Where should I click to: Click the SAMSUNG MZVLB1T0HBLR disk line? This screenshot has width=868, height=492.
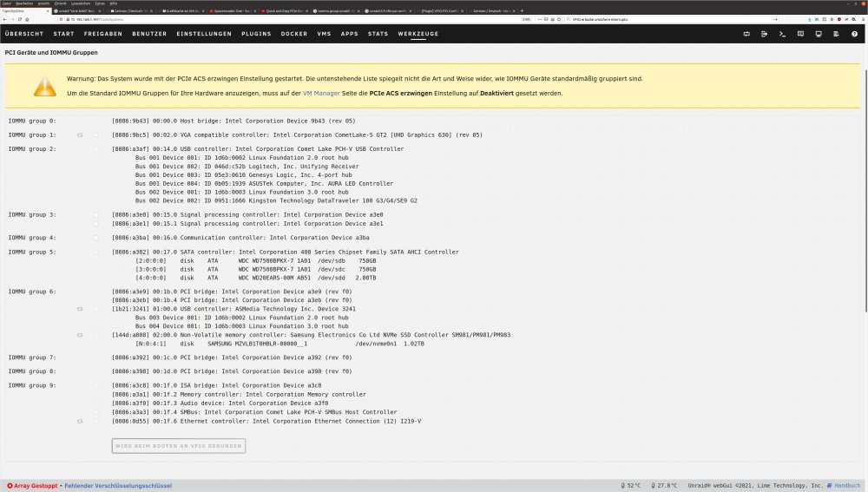pyautogui.click(x=279, y=344)
